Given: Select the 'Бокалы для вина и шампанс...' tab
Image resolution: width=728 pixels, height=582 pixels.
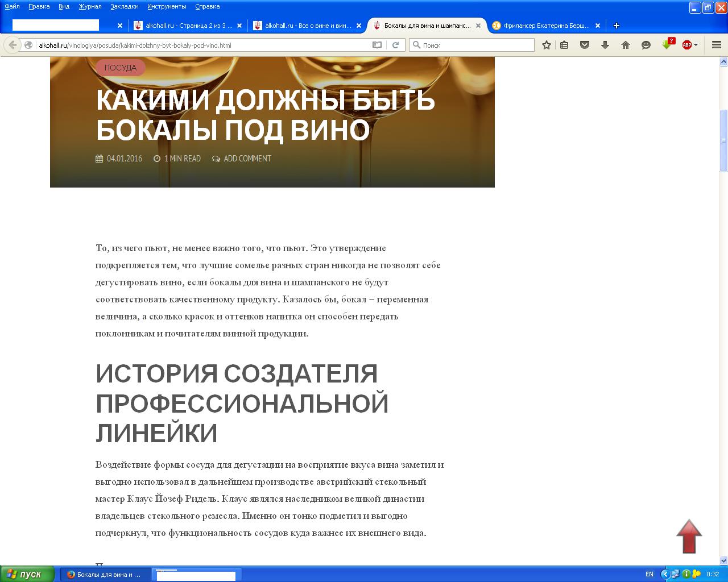Looking at the screenshot, I should click(427, 26).
